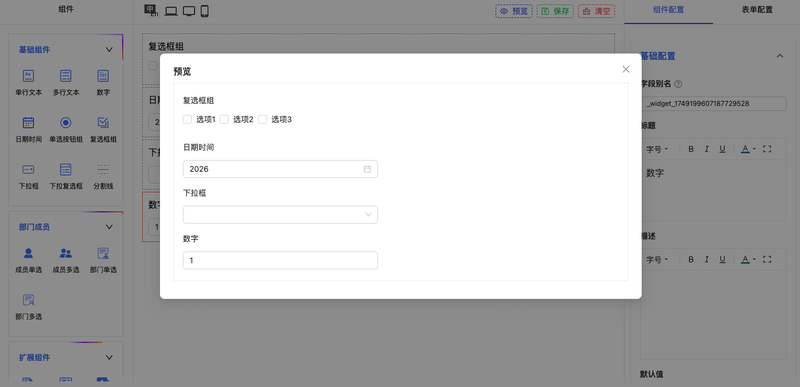800x387 pixels.
Task: Toggle italic in 标题 editor
Action: tap(707, 149)
